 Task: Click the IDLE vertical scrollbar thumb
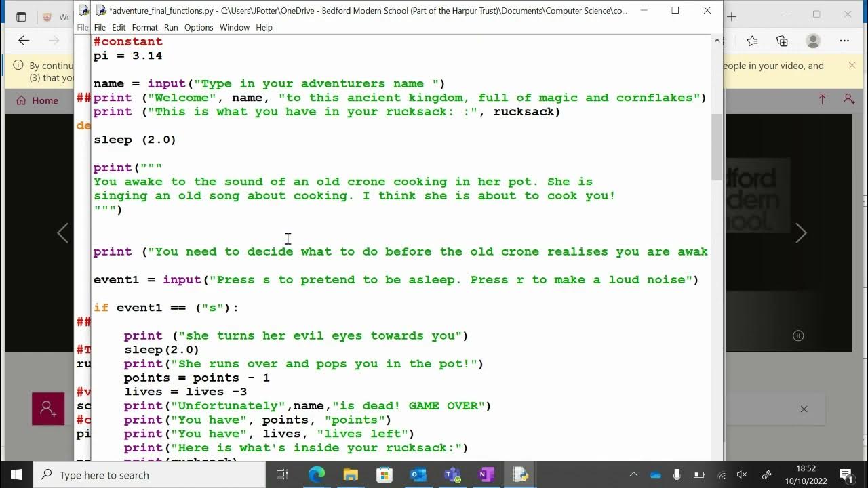pyautogui.click(x=717, y=147)
